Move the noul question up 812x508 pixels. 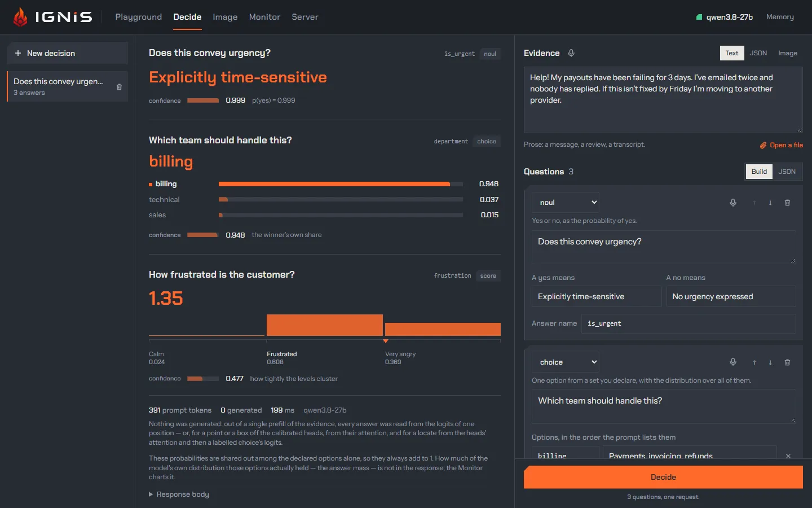coord(754,203)
